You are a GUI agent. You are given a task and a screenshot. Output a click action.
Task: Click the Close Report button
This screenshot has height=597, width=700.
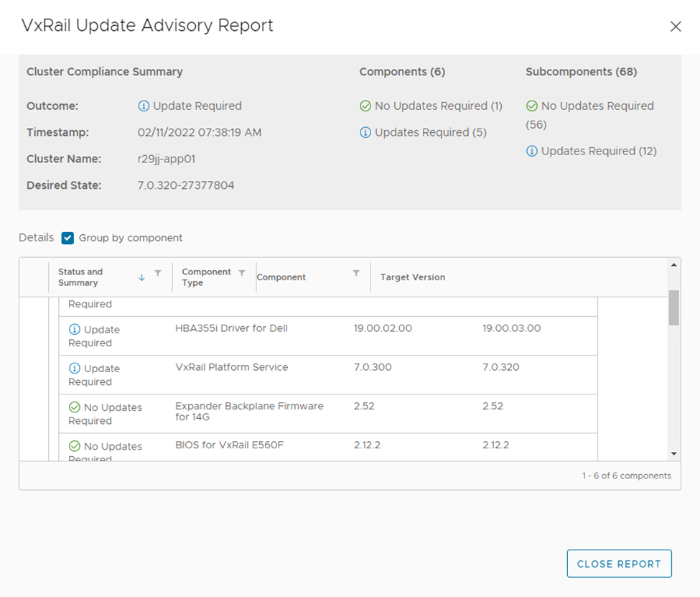tap(619, 563)
